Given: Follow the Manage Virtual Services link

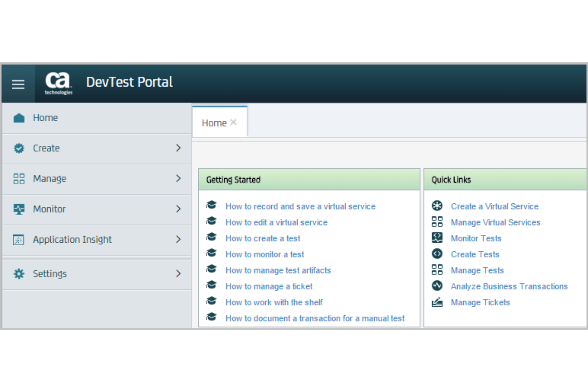Looking at the screenshot, I should [x=495, y=222].
